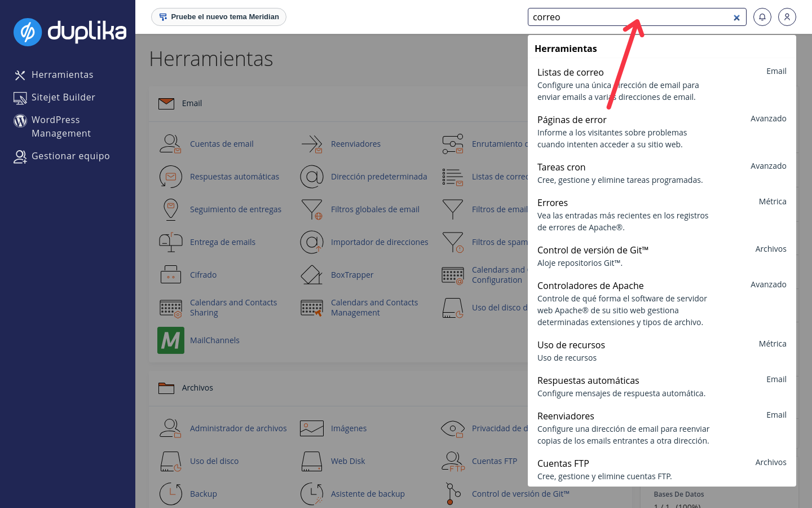
Task: Select 'Reenviadores' search result
Action: click(662, 428)
